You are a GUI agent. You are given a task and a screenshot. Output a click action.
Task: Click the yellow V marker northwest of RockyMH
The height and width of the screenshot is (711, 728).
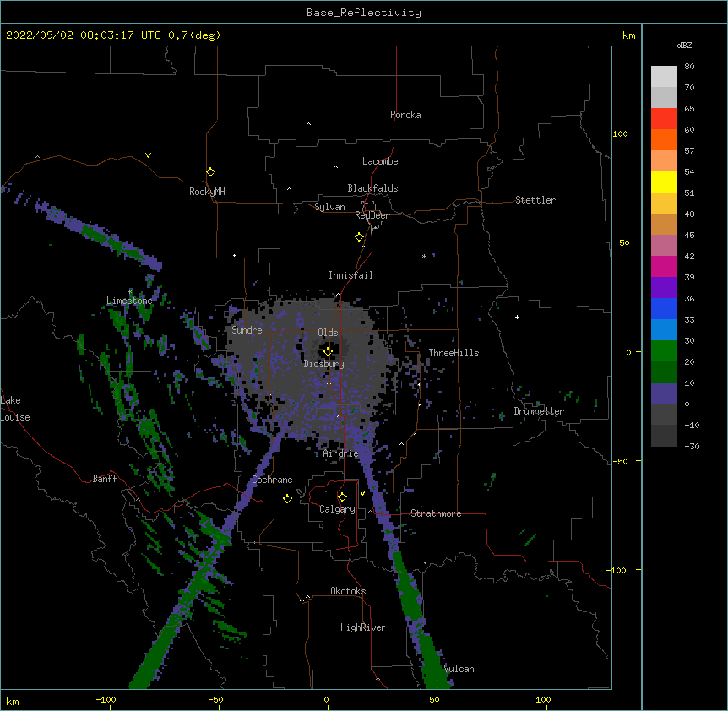[x=148, y=155]
